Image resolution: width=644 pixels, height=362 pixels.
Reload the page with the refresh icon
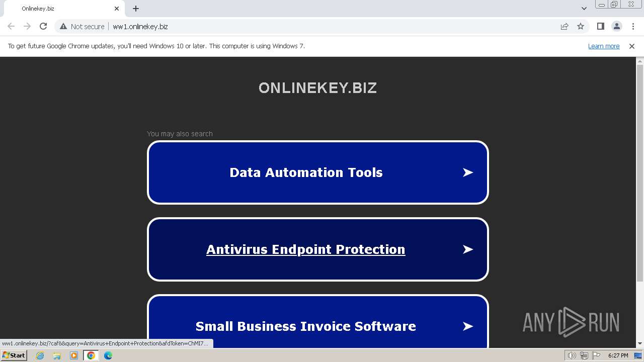click(x=43, y=26)
